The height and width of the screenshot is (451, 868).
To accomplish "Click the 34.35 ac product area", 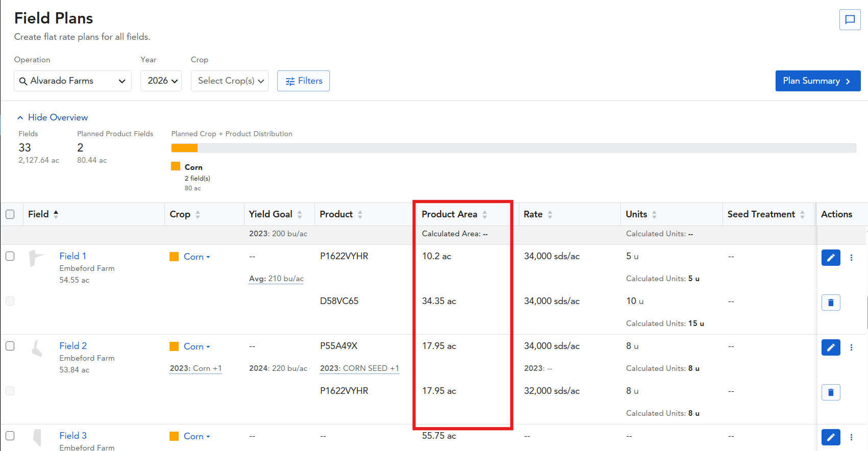I will 439,301.
